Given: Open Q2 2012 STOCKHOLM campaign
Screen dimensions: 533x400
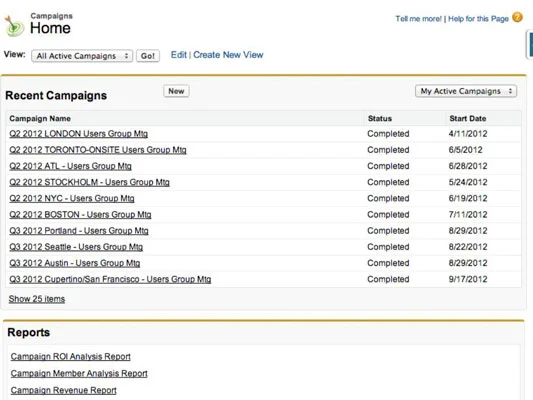Looking at the screenshot, I should pyautogui.click(x=89, y=182).
